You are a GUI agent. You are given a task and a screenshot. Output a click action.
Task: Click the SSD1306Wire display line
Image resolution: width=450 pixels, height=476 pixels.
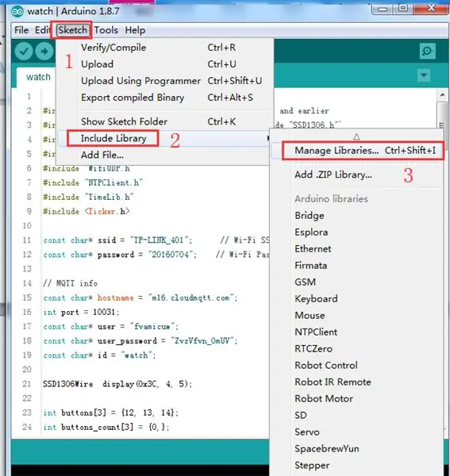click(117, 384)
